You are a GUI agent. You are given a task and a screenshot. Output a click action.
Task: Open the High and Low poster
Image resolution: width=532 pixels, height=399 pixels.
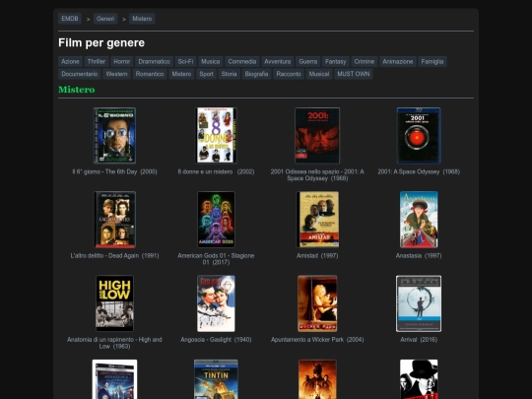(x=114, y=303)
